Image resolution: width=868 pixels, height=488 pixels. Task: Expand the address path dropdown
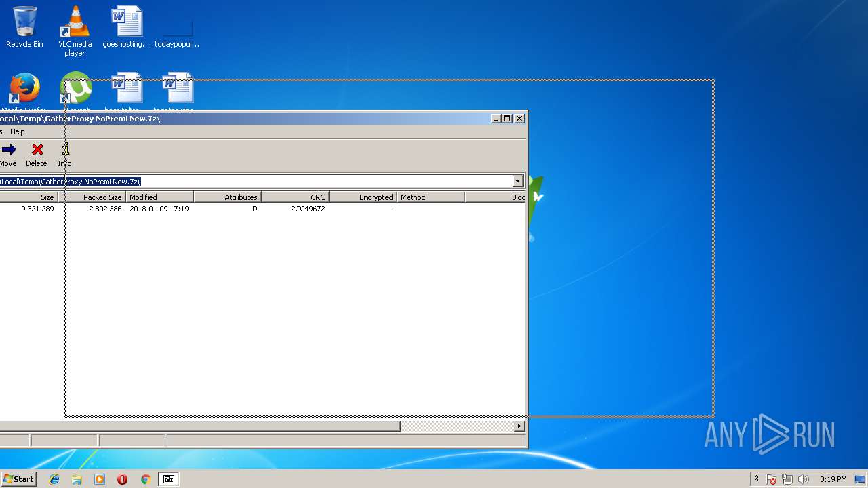[x=517, y=181]
